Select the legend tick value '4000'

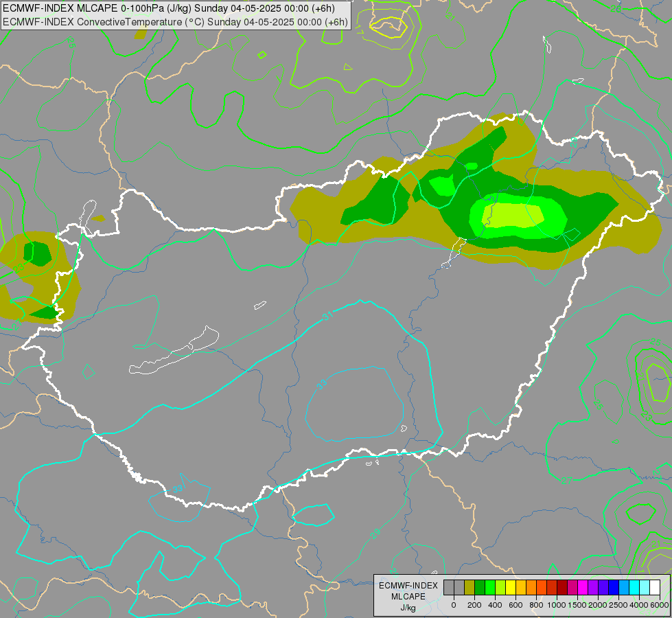click(639, 605)
